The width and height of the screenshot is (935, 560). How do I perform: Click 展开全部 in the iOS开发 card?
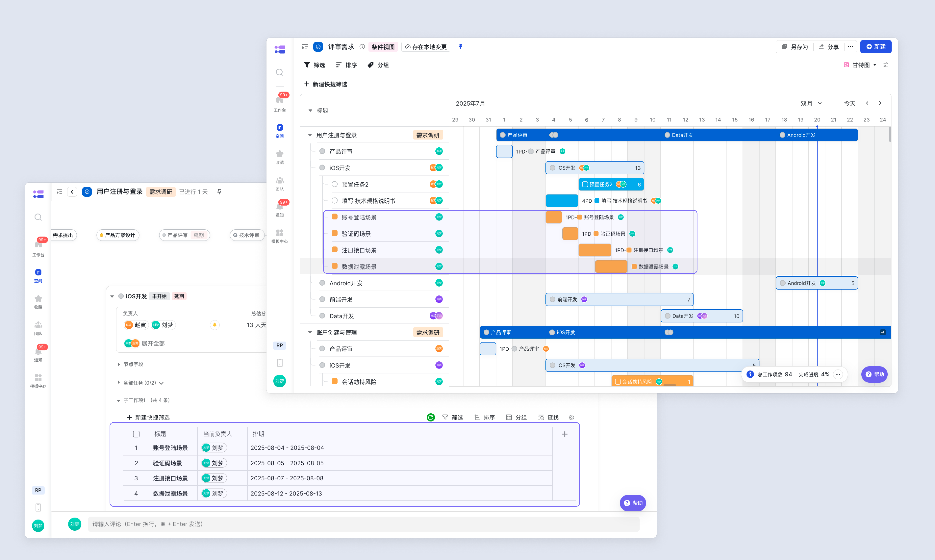click(153, 343)
